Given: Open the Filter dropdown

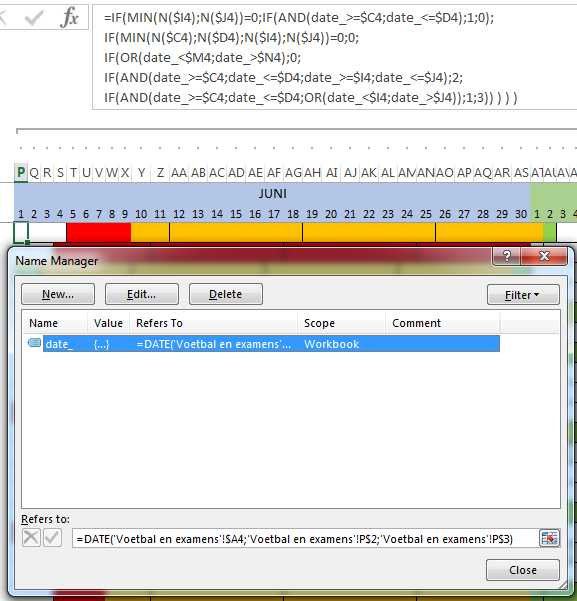Looking at the screenshot, I should click(523, 295).
